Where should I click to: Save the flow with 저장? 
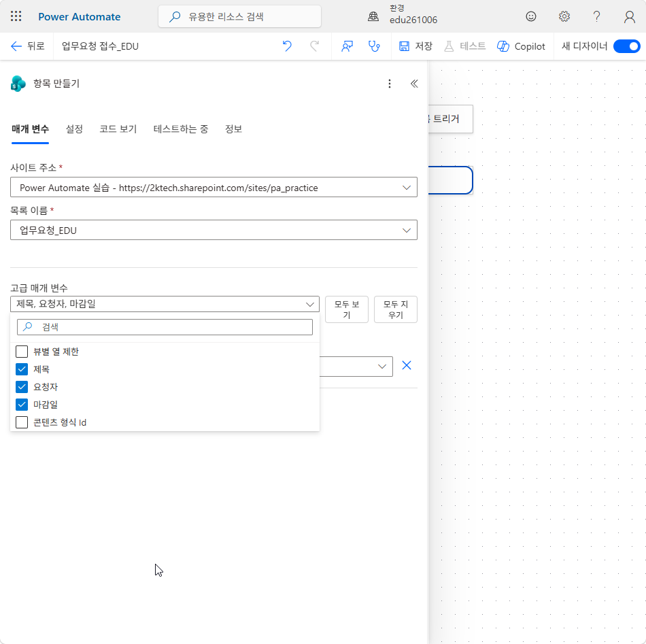(415, 46)
